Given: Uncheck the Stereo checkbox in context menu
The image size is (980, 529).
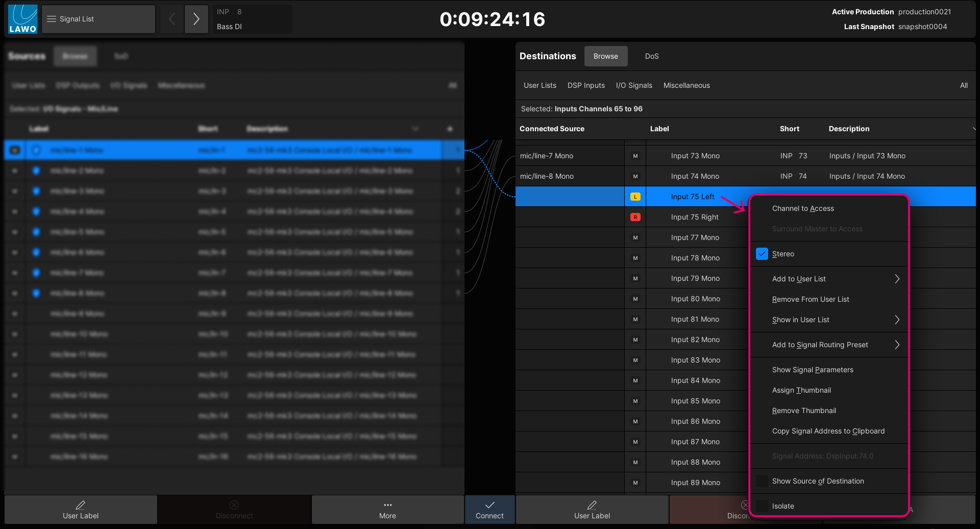Looking at the screenshot, I should click(762, 254).
